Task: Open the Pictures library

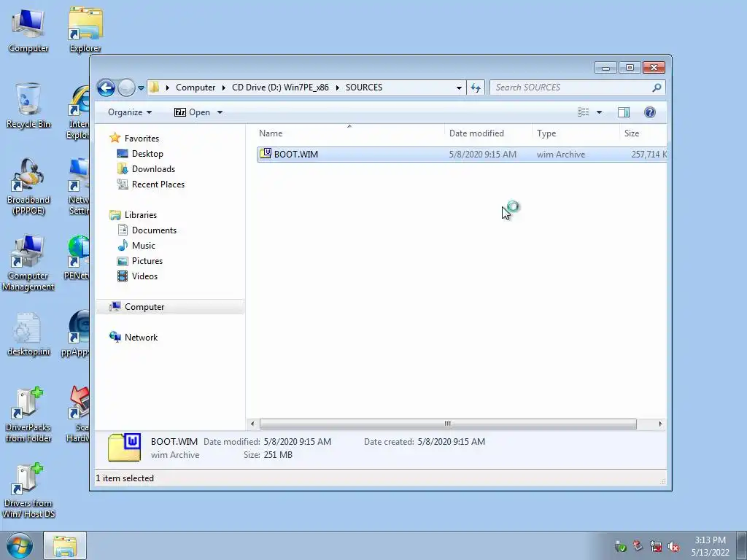Action: tap(147, 261)
